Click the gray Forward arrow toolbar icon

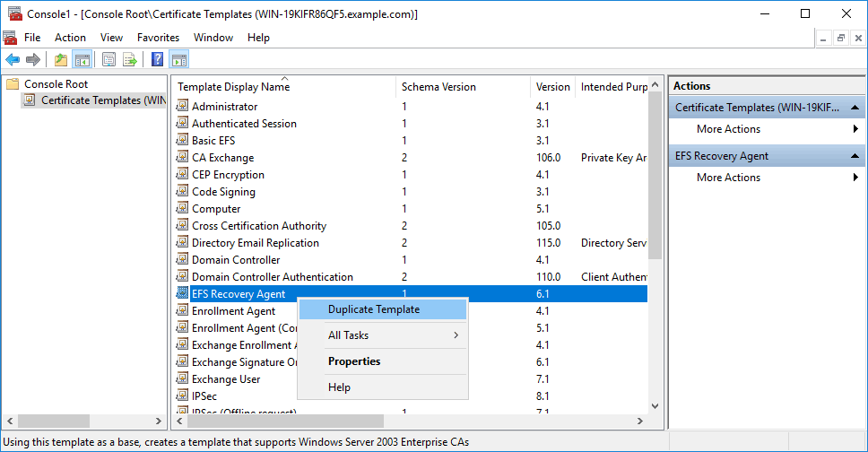[x=33, y=59]
